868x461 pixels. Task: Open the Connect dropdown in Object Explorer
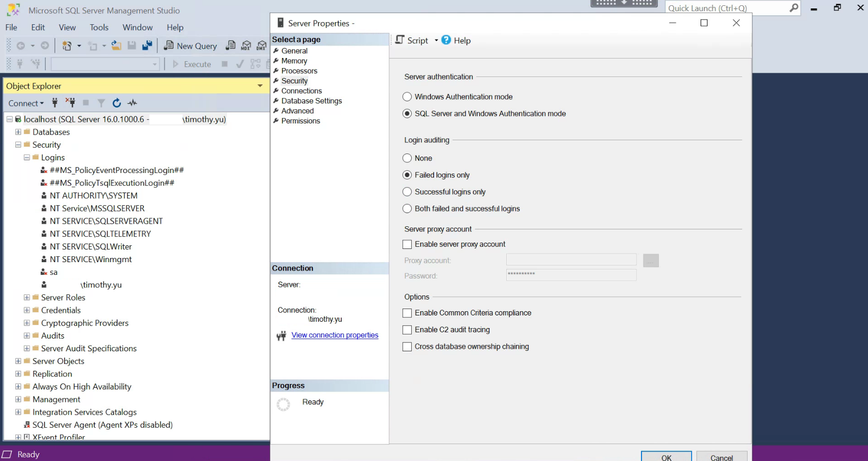click(26, 103)
